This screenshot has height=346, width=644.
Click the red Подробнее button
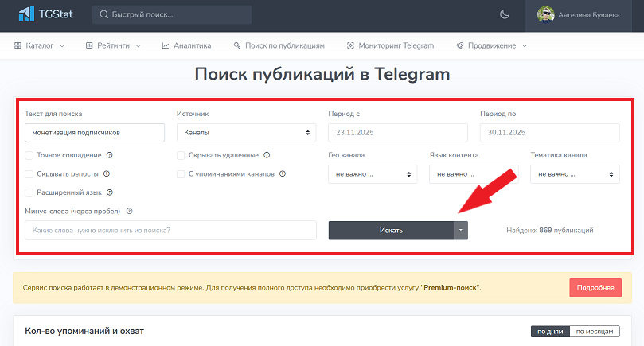click(595, 288)
